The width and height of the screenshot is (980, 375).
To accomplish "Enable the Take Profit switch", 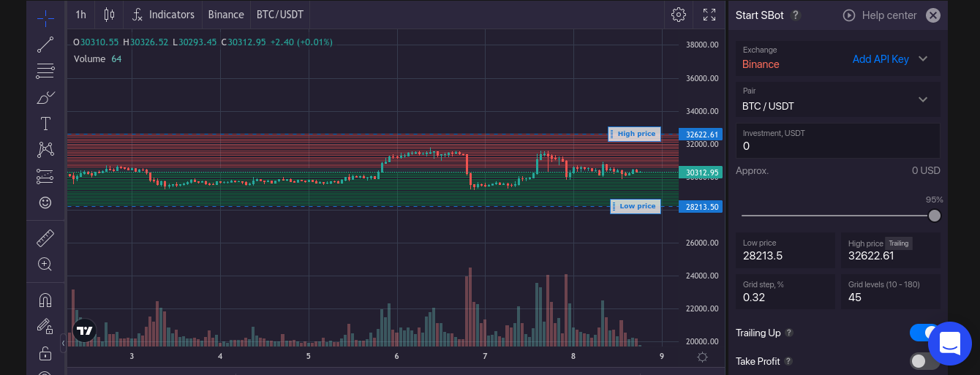I will coord(924,361).
